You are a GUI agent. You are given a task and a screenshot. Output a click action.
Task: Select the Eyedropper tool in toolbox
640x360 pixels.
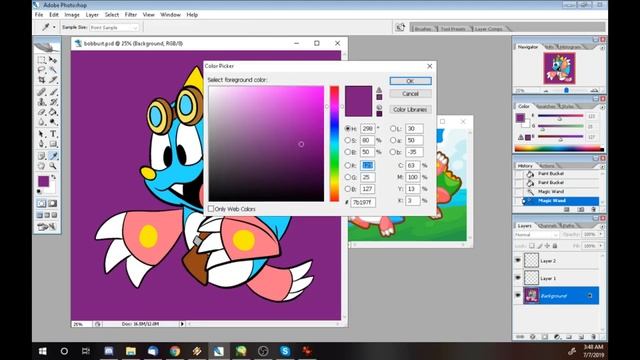coord(53,156)
